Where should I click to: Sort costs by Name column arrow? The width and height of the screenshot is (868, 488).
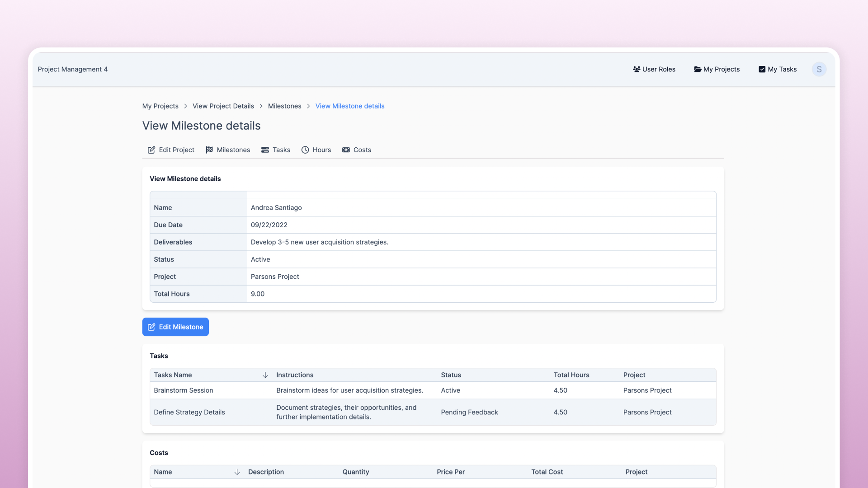point(237,472)
